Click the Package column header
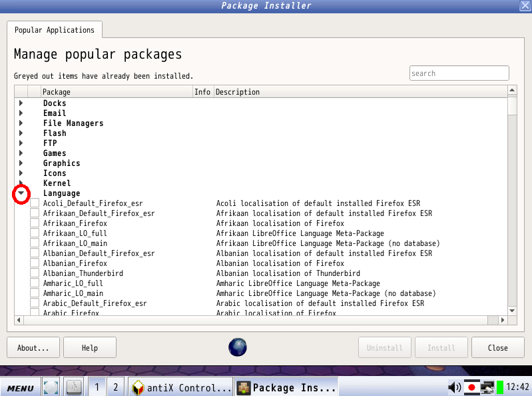This screenshot has width=532, height=396. 117,92
